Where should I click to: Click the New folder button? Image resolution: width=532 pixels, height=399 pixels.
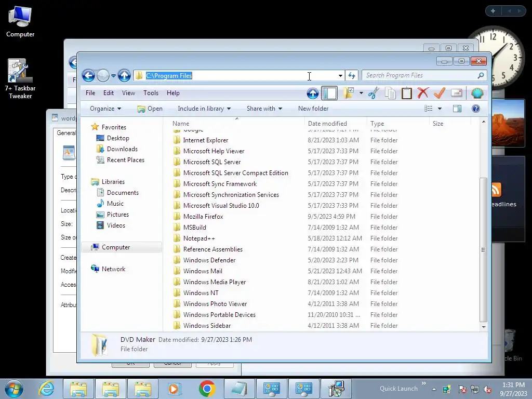313,109
